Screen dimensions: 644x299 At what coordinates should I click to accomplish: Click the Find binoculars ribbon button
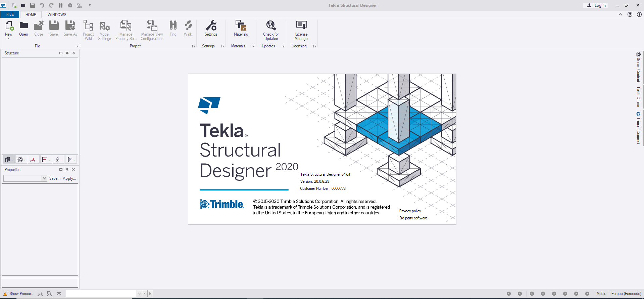coord(173,28)
